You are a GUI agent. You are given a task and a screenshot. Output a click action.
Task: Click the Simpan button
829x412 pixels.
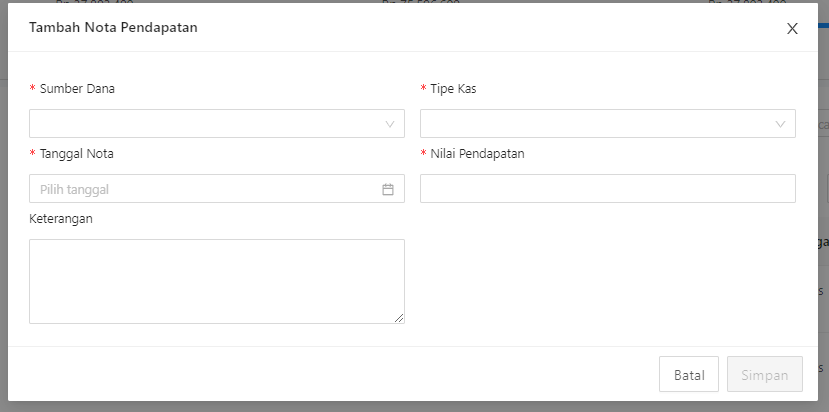(x=764, y=375)
